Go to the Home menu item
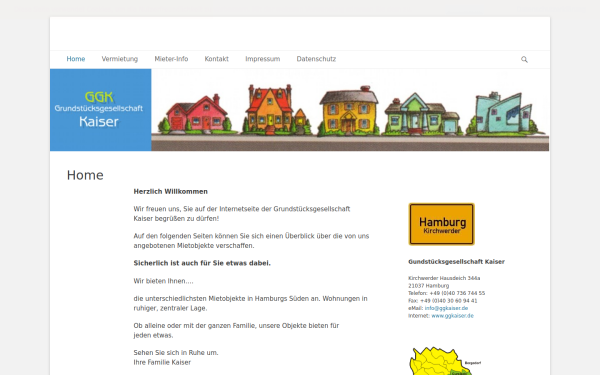 tap(76, 59)
